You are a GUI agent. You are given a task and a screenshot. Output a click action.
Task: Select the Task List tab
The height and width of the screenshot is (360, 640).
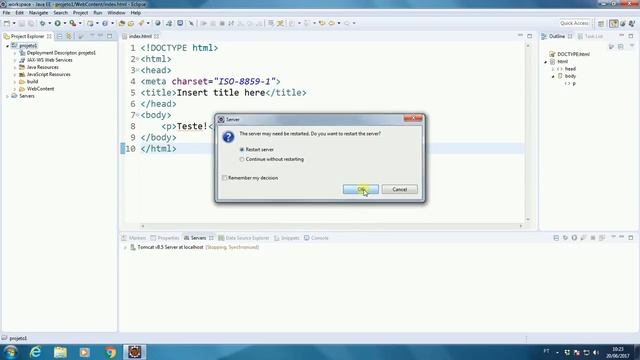[x=590, y=36]
